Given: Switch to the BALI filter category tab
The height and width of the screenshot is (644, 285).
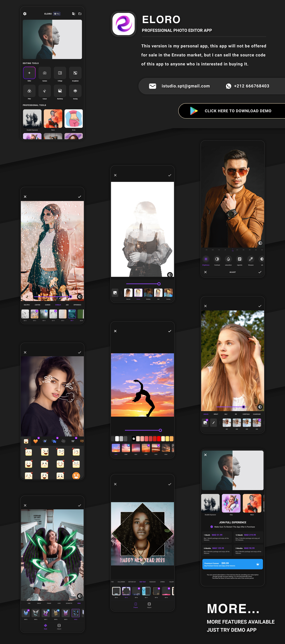Looking at the screenshot, I should [x=226, y=414].
